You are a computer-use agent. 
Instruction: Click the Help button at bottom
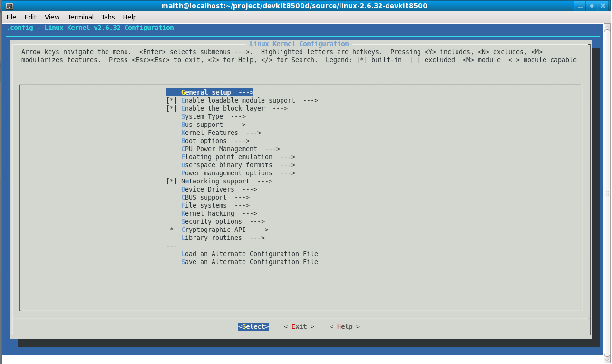tap(345, 326)
